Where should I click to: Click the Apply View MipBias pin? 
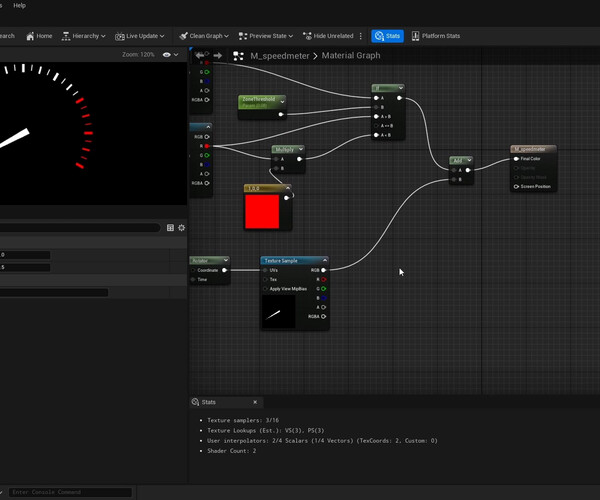(x=265, y=289)
